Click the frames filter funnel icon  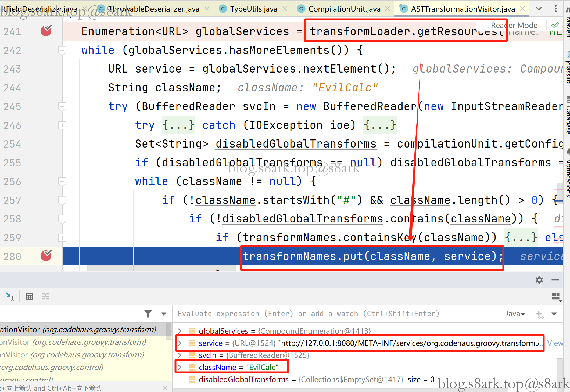(148, 314)
